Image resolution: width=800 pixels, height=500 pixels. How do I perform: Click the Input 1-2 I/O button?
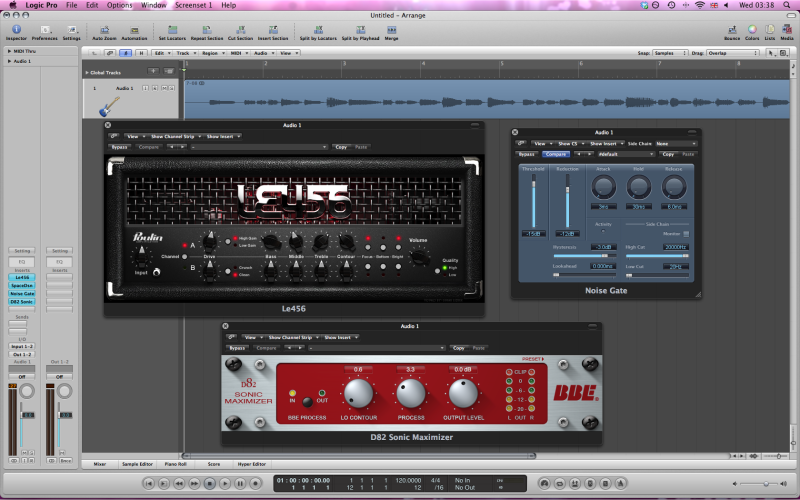click(x=22, y=346)
